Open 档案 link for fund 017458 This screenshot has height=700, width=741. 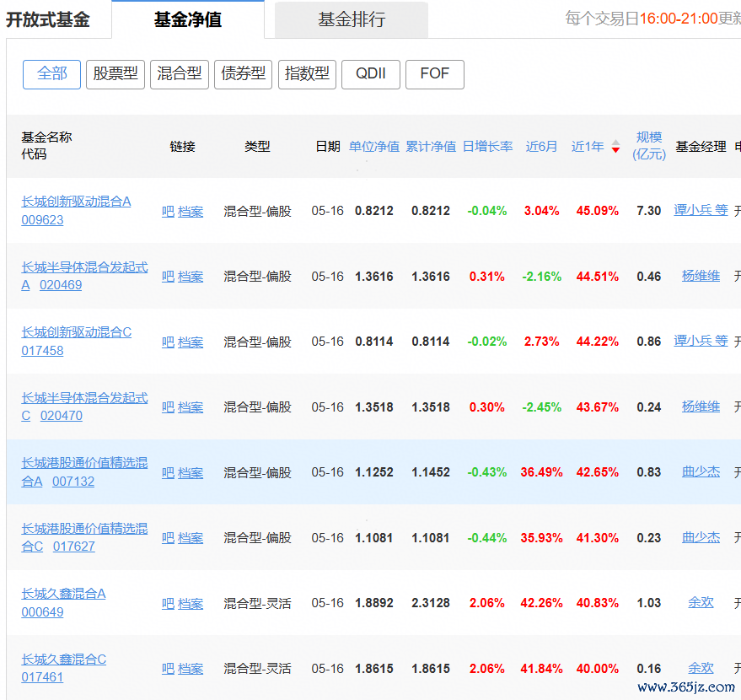(x=191, y=342)
